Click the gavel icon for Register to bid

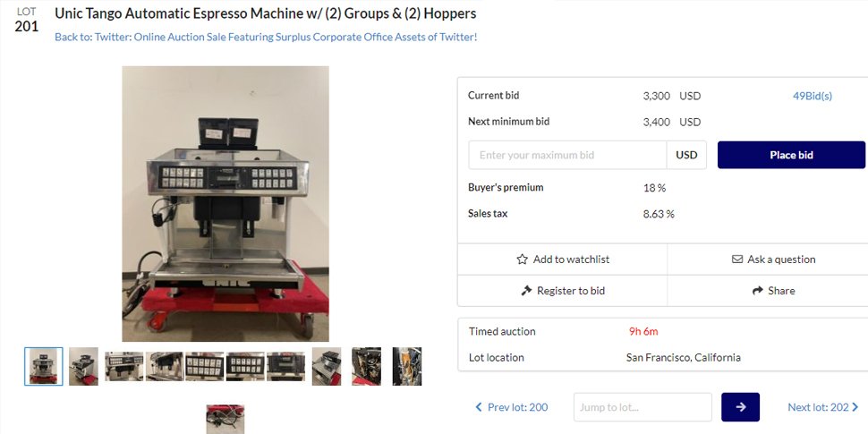pos(526,291)
